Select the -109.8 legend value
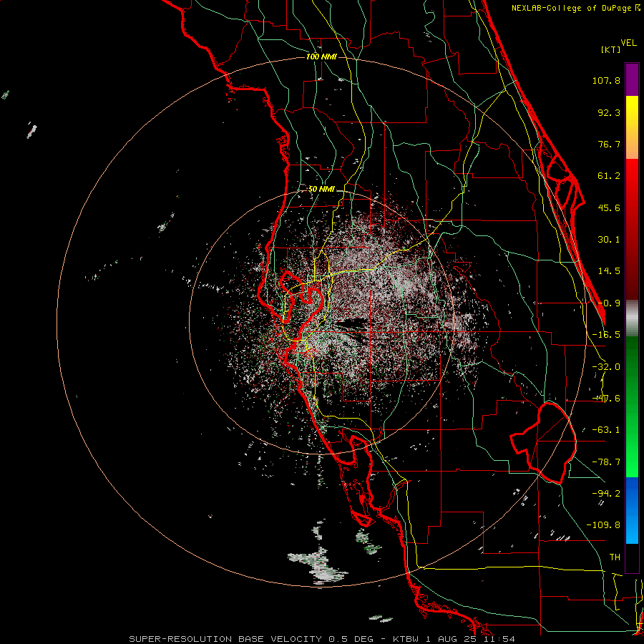The width and height of the screenshot is (644, 644). [x=603, y=525]
